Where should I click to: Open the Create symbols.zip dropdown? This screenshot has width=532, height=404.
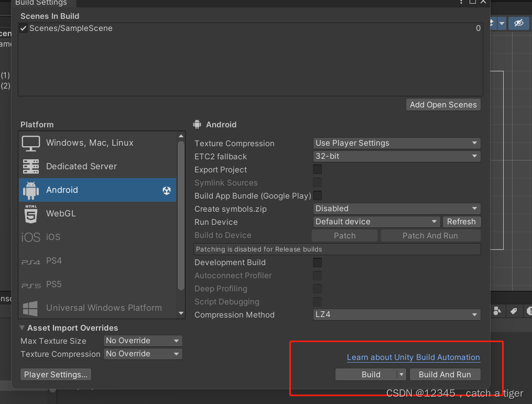(x=397, y=209)
